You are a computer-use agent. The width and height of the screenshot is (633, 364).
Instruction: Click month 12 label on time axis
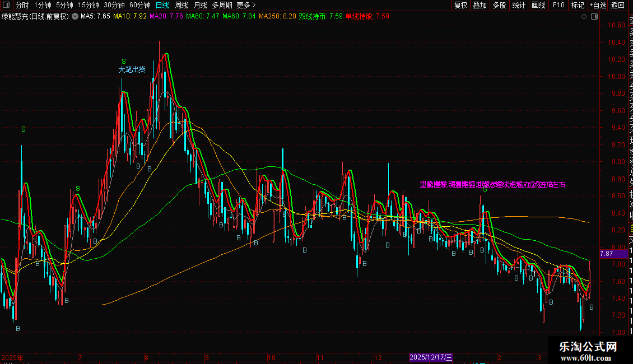click(378, 357)
